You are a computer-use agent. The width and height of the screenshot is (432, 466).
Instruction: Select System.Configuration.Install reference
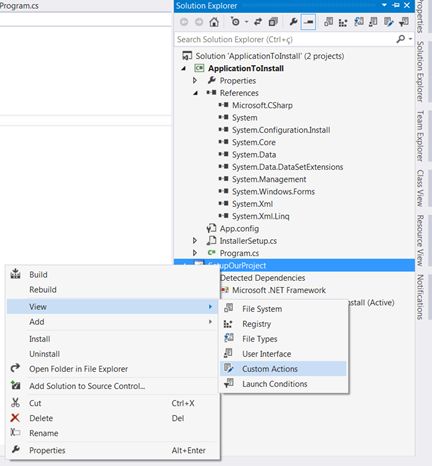(x=281, y=130)
